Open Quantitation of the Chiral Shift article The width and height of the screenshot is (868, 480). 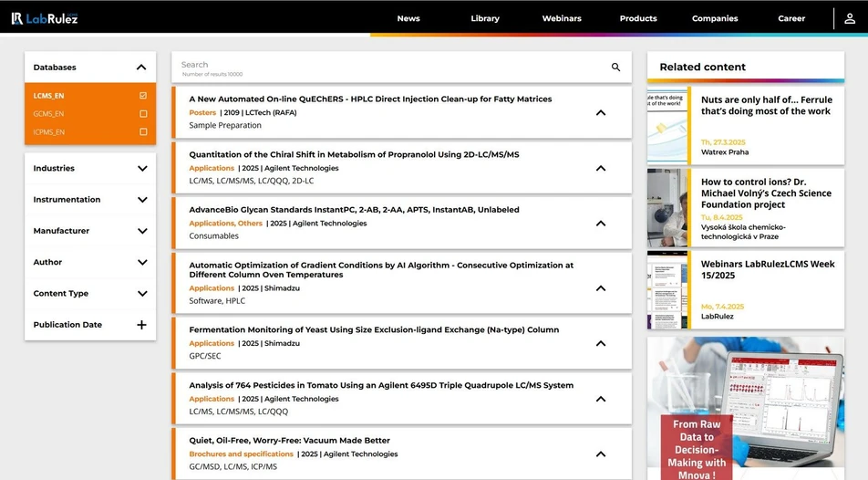click(x=354, y=154)
